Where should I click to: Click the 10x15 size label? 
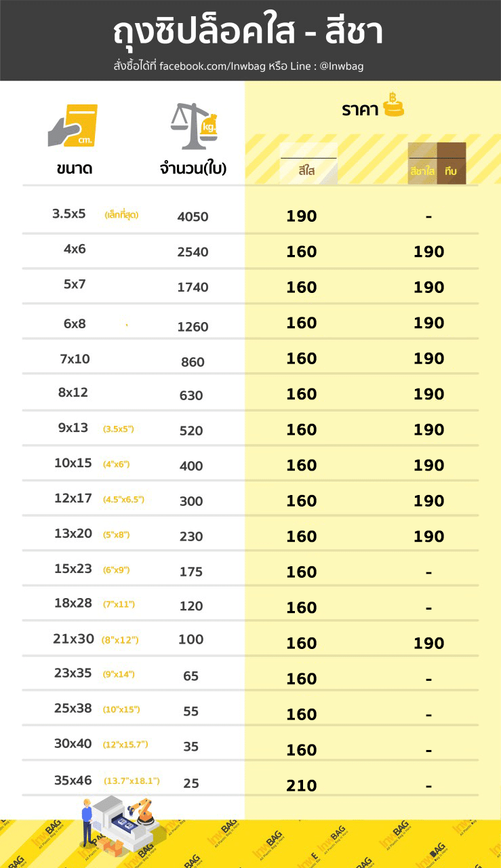pos(73,463)
